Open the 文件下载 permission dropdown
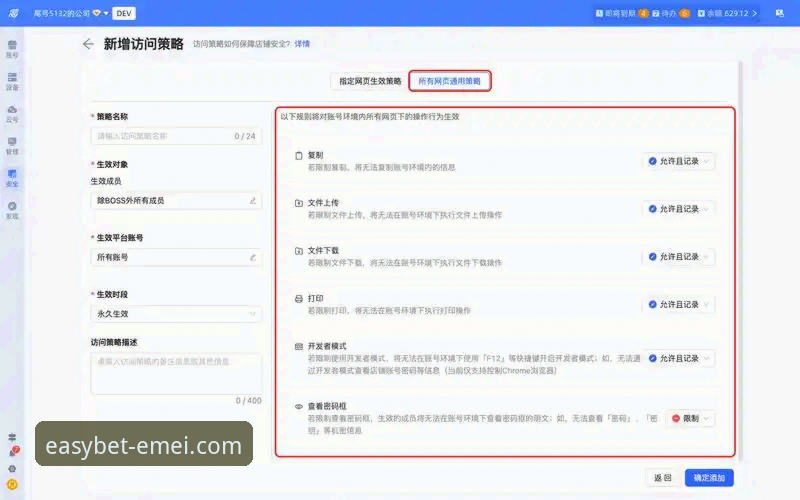 (678, 257)
